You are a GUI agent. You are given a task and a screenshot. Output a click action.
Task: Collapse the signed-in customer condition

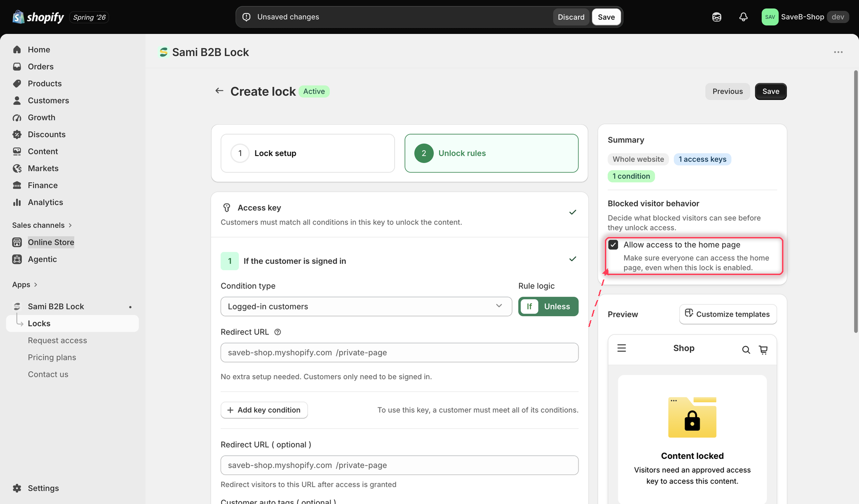tap(572, 259)
